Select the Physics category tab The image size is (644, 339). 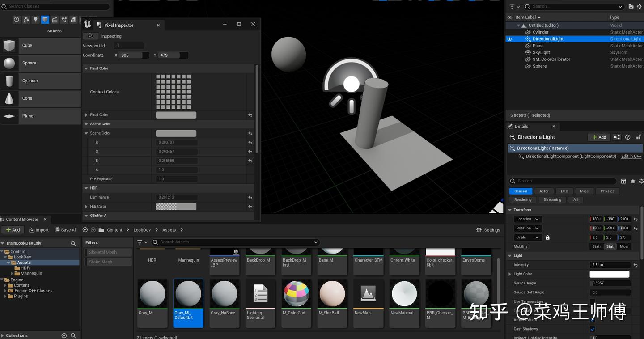pyautogui.click(x=607, y=191)
